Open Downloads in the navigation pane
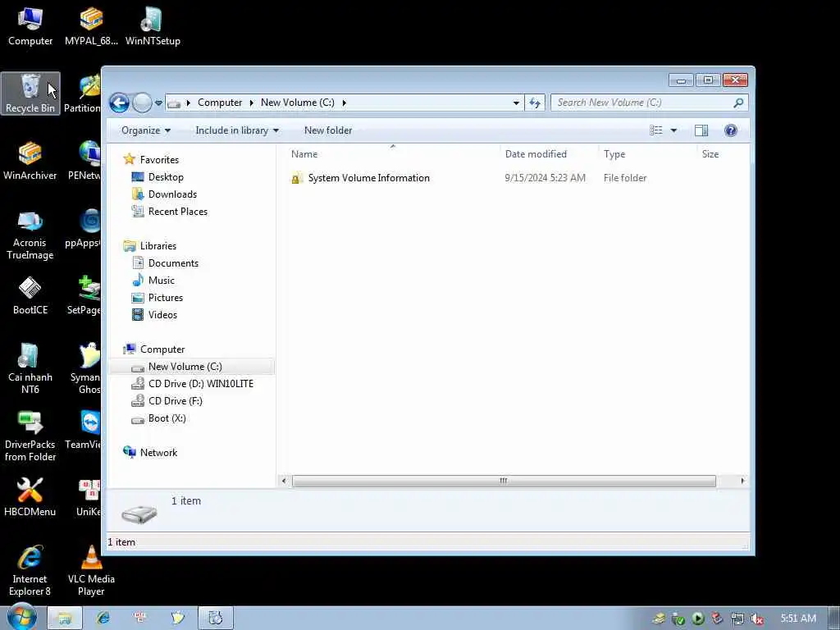 [172, 194]
